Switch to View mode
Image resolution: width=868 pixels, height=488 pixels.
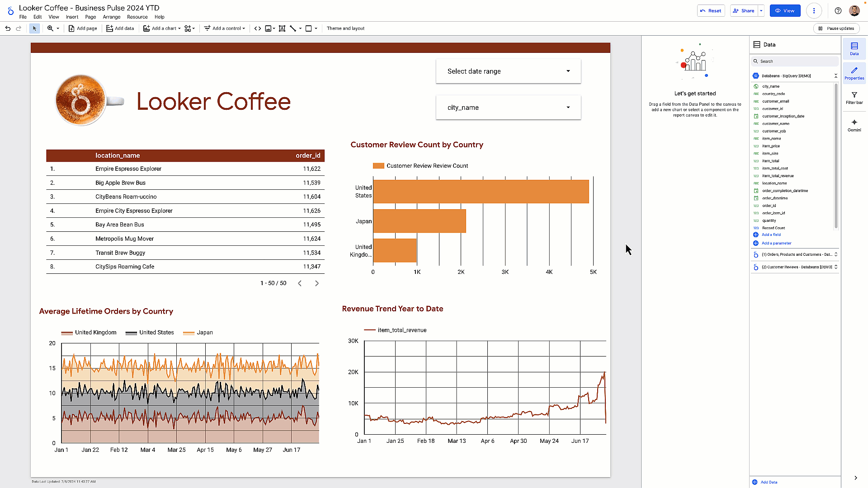coord(785,11)
